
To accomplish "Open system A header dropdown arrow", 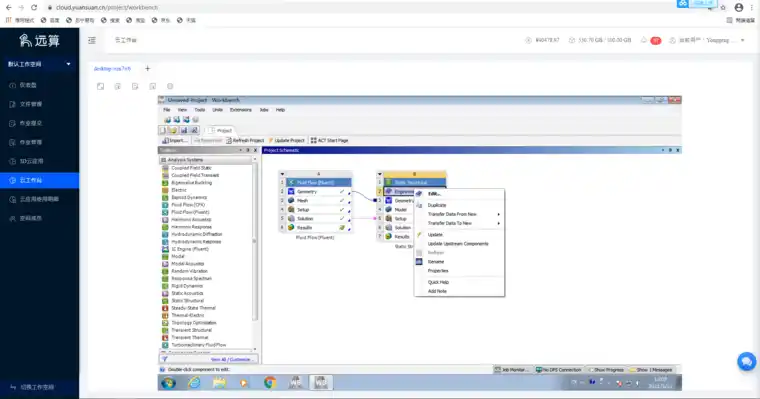I will pyautogui.click(x=283, y=174).
